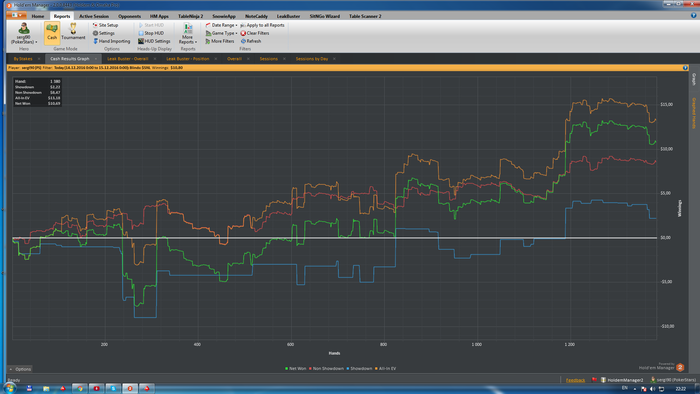The image size is (700, 394).
Task: Select Tournament trophy game mode
Action: point(73,33)
